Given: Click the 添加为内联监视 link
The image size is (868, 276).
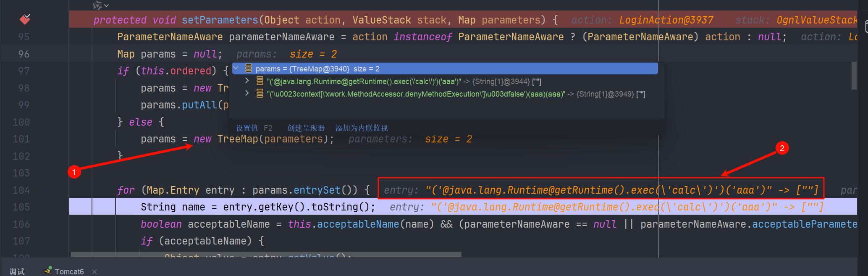Looking at the screenshot, I should (x=361, y=128).
